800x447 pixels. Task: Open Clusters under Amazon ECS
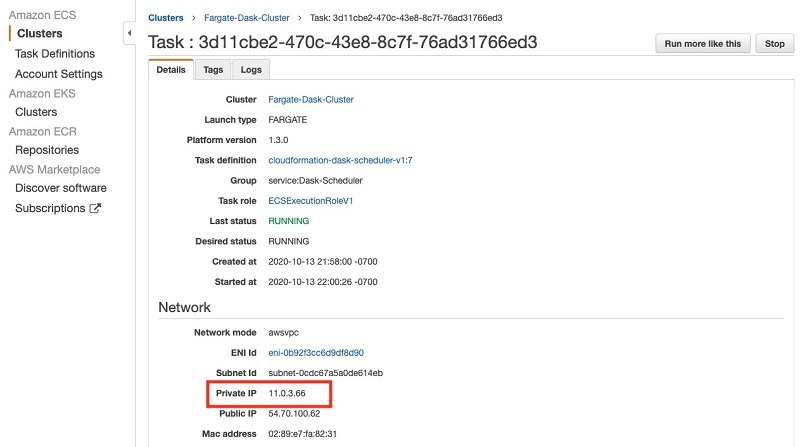click(39, 34)
